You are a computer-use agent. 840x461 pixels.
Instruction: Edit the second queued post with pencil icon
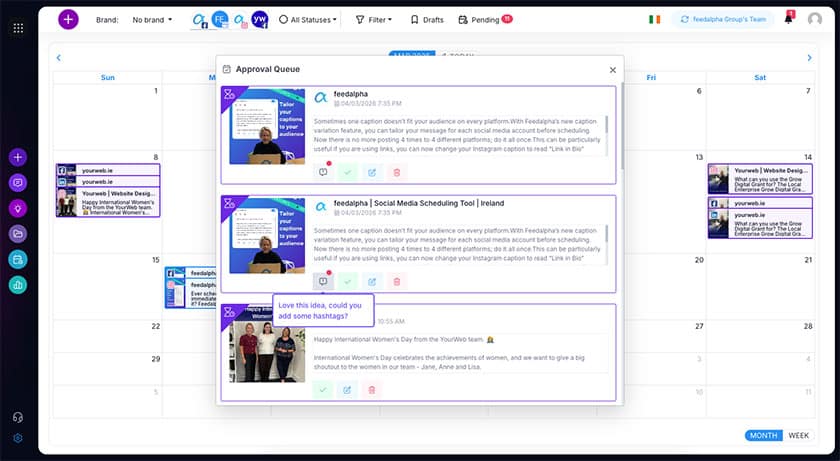[372, 283]
